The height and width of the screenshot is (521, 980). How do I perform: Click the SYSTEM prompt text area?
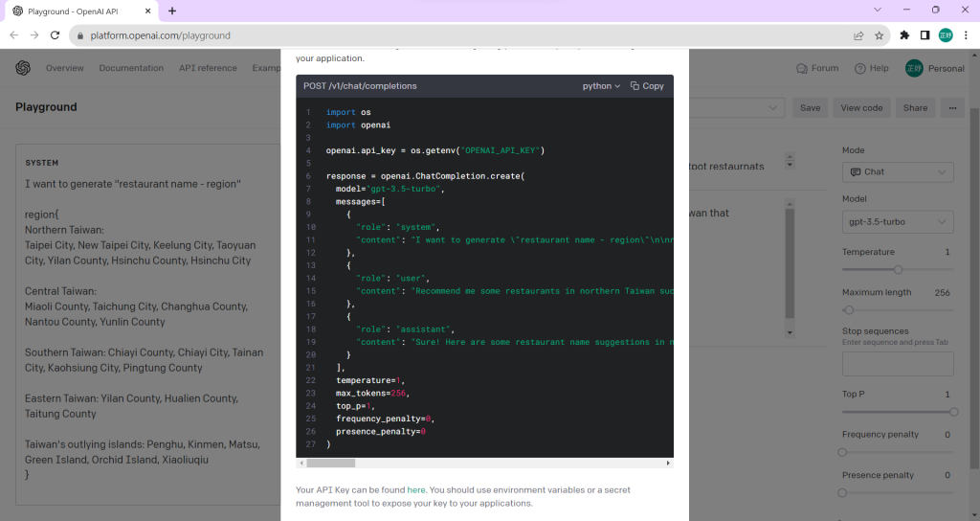point(148,326)
